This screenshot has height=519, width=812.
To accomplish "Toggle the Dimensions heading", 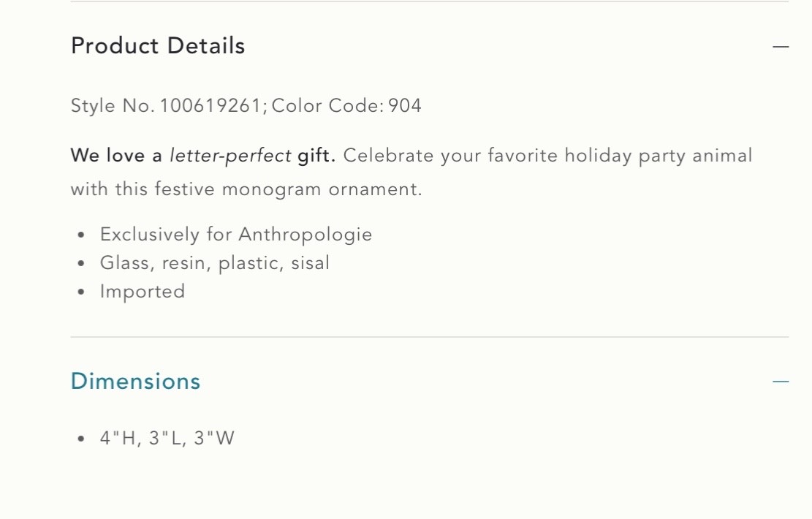I will (135, 382).
